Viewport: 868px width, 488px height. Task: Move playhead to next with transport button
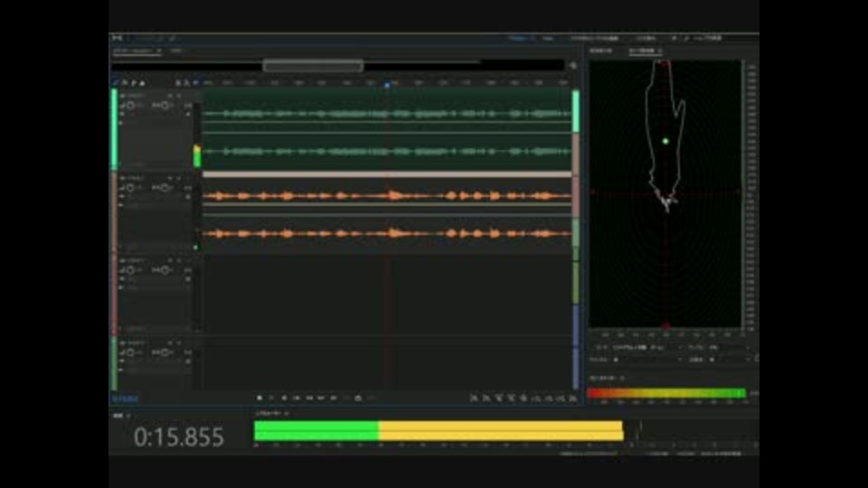pos(334,398)
